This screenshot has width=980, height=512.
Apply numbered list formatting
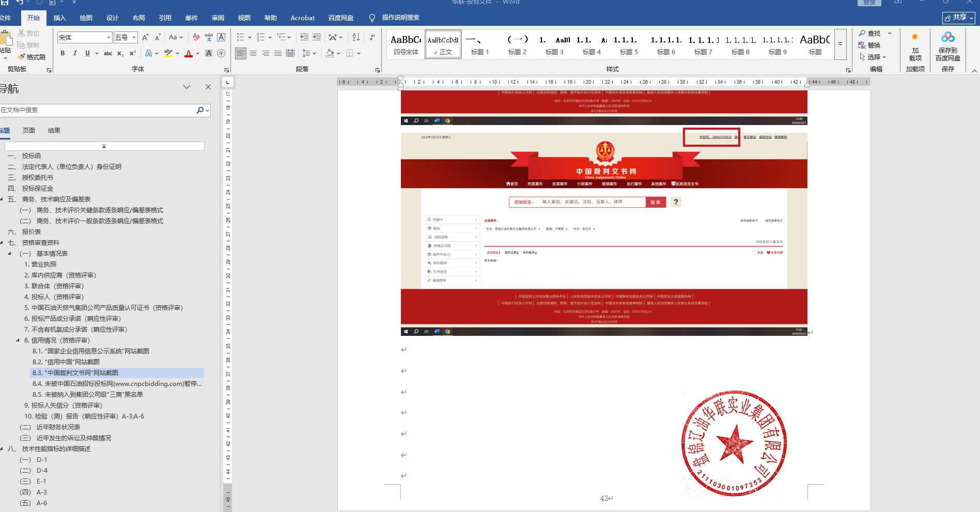coord(261,37)
